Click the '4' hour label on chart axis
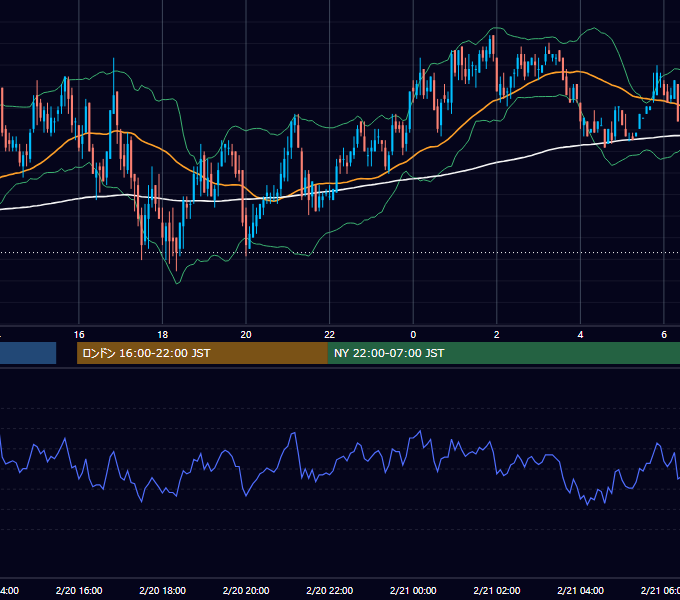Image resolution: width=680 pixels, height=600 pixels. pos(580,335)
